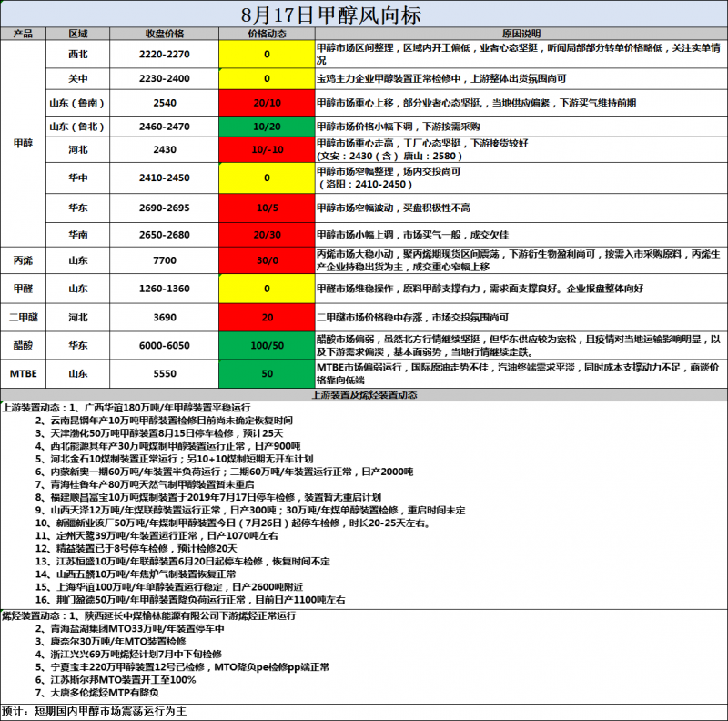Screen dimensions: 728x721
Task: Select the 二甲醚 product cell
Action: click(x=24, y=318)
